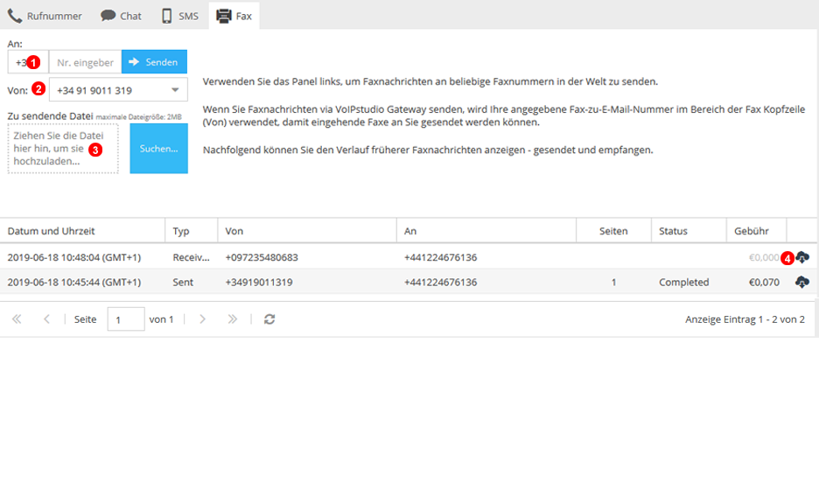Go to first page of fax history
The image size is (819, 504).
pos(17,319)
